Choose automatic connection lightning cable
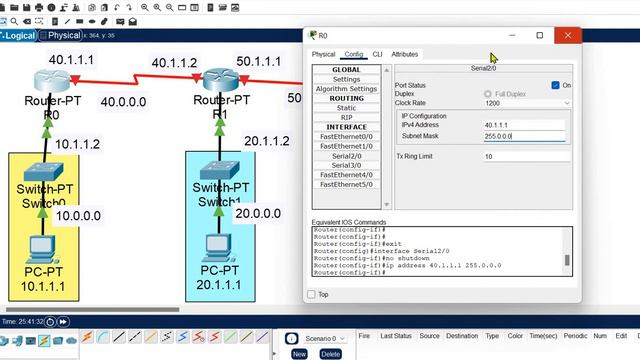 [x=87, y=337]
